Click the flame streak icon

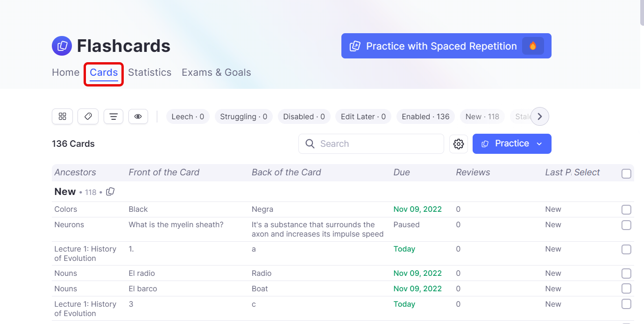click(533, 46)
